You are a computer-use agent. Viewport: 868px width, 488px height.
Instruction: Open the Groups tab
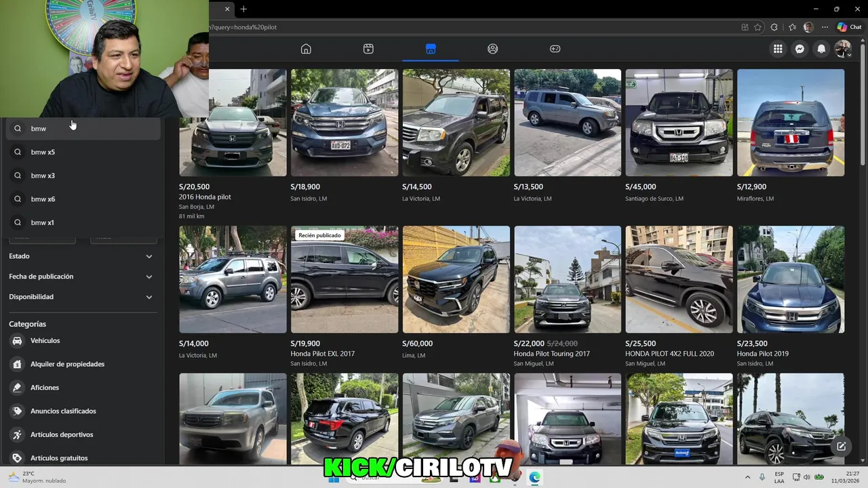(493, 49)
